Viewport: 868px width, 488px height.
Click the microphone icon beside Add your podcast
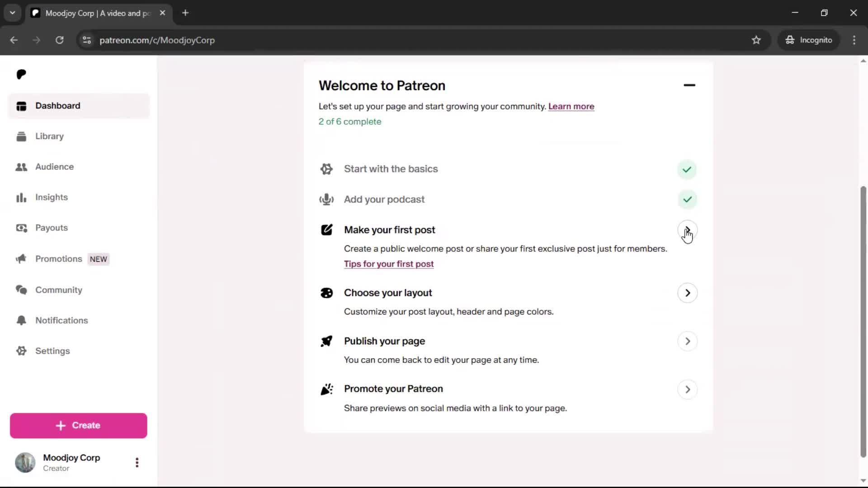click(x=326, y=200)
